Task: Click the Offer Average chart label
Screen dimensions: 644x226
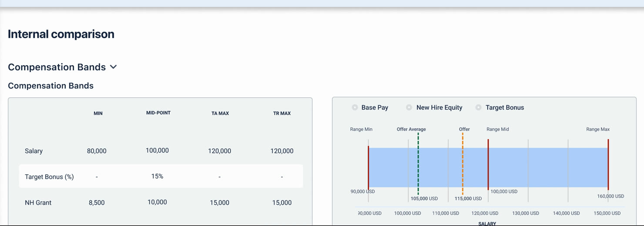Action: (x=411, y=129)
